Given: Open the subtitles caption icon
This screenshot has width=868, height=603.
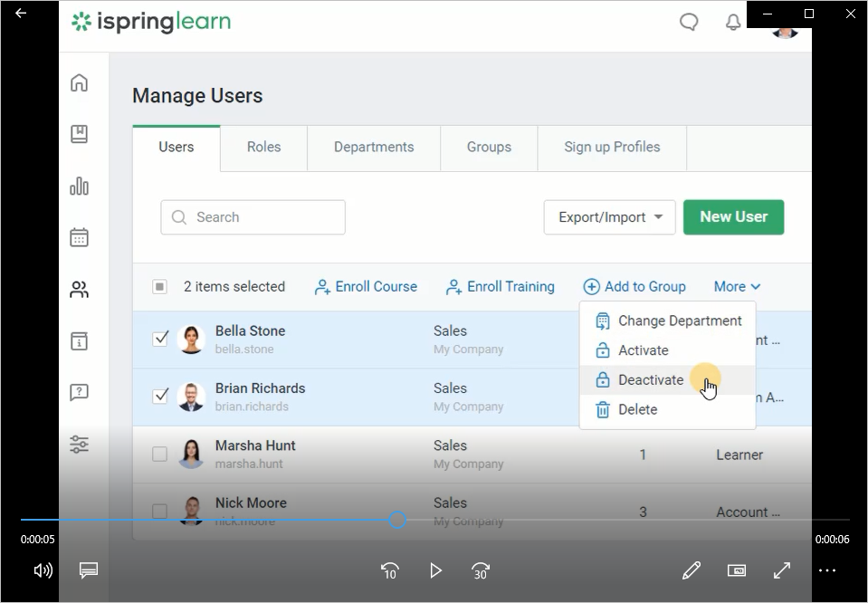Looking at the screenshot, I should [x=89, y=570].
